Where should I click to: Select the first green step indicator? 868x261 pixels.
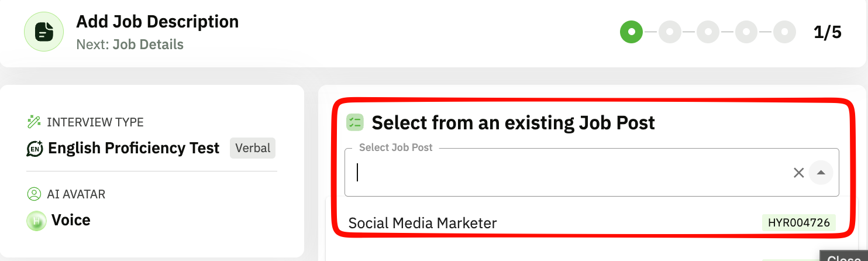click(631, 32)
